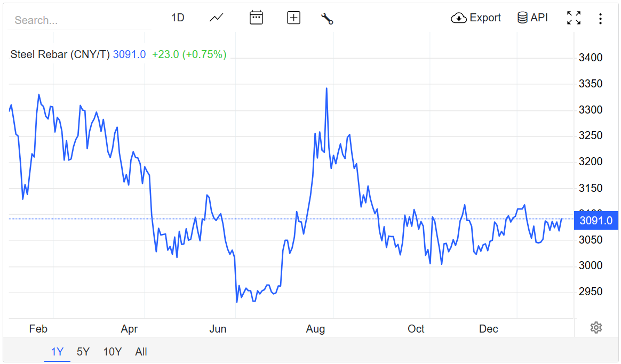Viewport: 621px width, 364px height.
Task: Add a comparison with the plus icon
Action: [293, 18]
